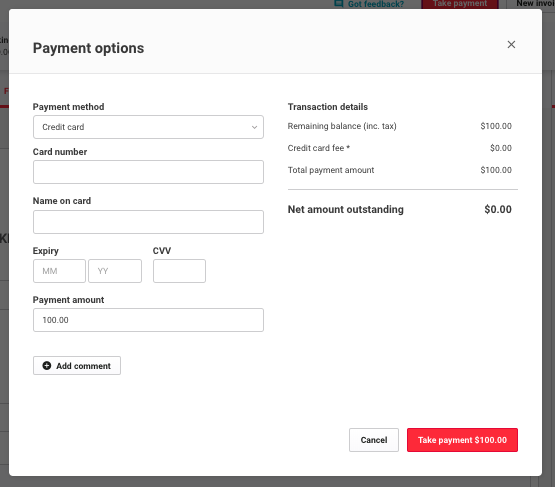Click the Remaining balance (inc. tax) label
Screen dimensions: 555x487
[x=342, y=126]
